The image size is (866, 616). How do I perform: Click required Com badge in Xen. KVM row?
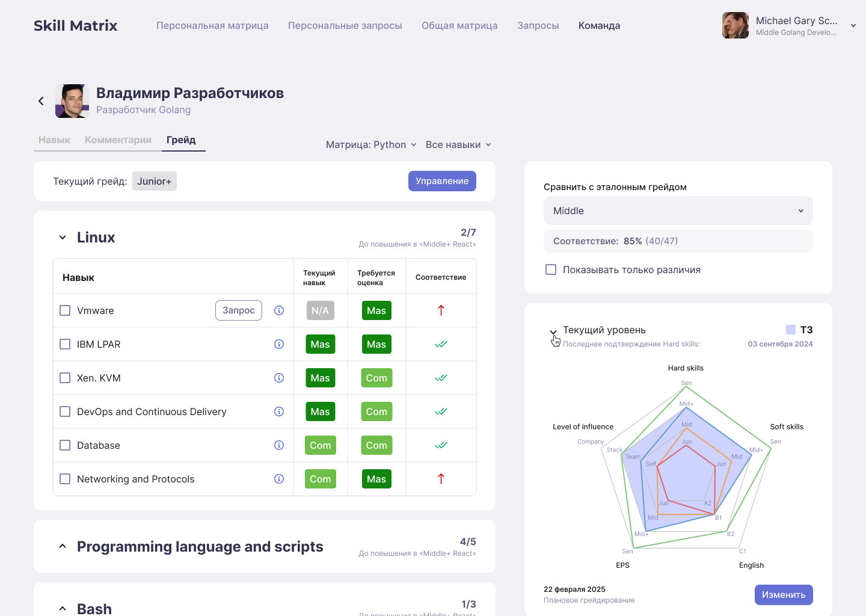pos(376,378)
